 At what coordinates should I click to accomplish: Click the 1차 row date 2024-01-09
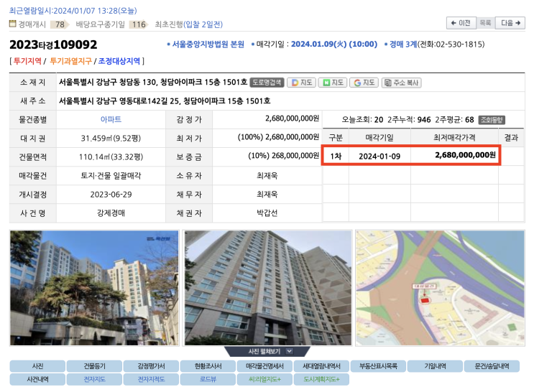coord(379,157)
